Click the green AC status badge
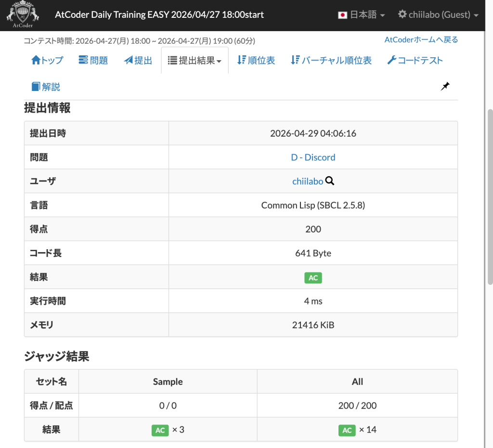The height and width of the screenshot is (448, 493). click(313, 278)
